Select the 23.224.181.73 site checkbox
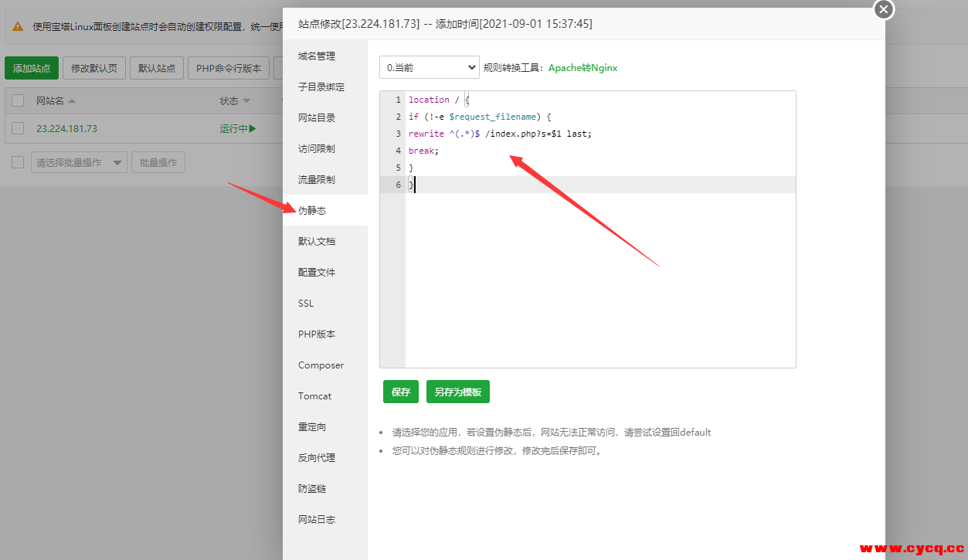The image size is (968, 560). pos(18,128)
